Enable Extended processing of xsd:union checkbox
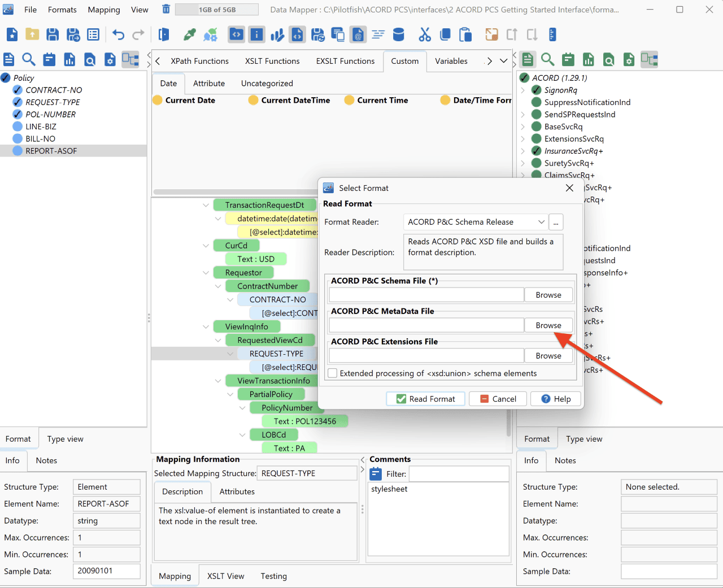 333,373
